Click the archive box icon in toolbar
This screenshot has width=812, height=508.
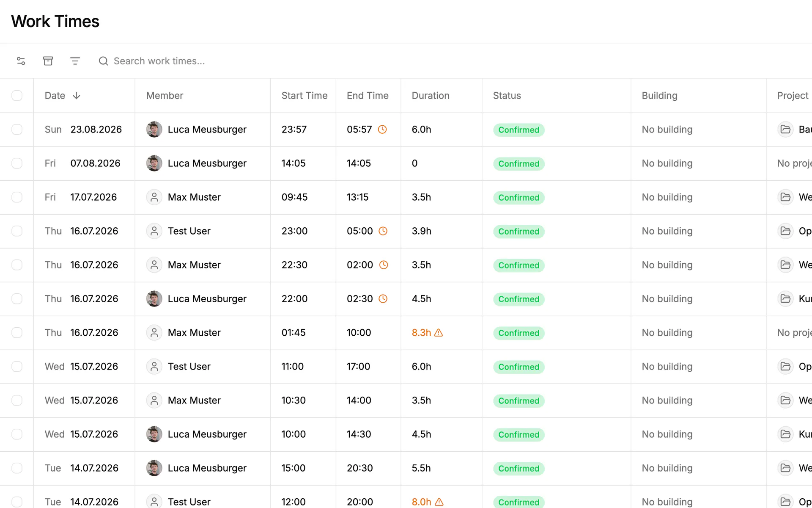[x=48, y=61]
